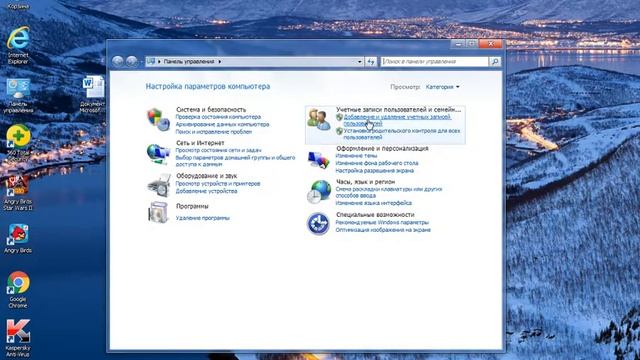Open Оформление и персонализация heading
Image resolution: width=640 pixels, height=360 pixels.
tap(382, 149)
